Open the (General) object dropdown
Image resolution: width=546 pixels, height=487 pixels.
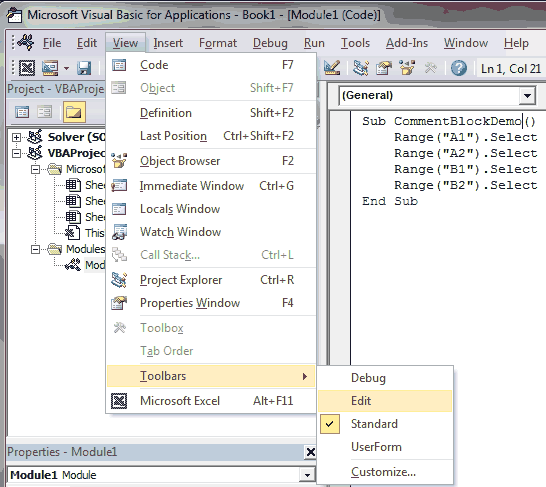527,95
